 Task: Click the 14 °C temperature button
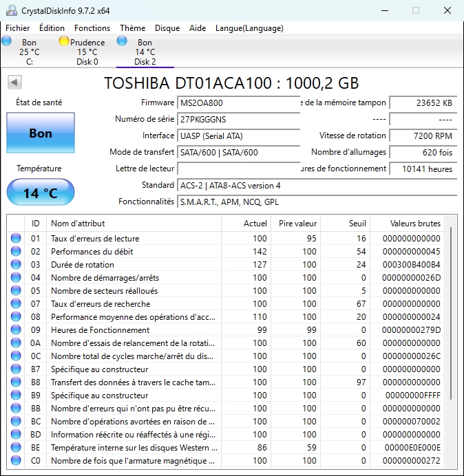41,193
